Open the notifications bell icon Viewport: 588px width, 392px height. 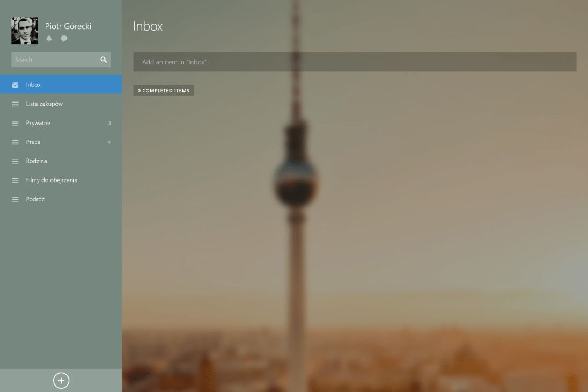pos(49,38)
